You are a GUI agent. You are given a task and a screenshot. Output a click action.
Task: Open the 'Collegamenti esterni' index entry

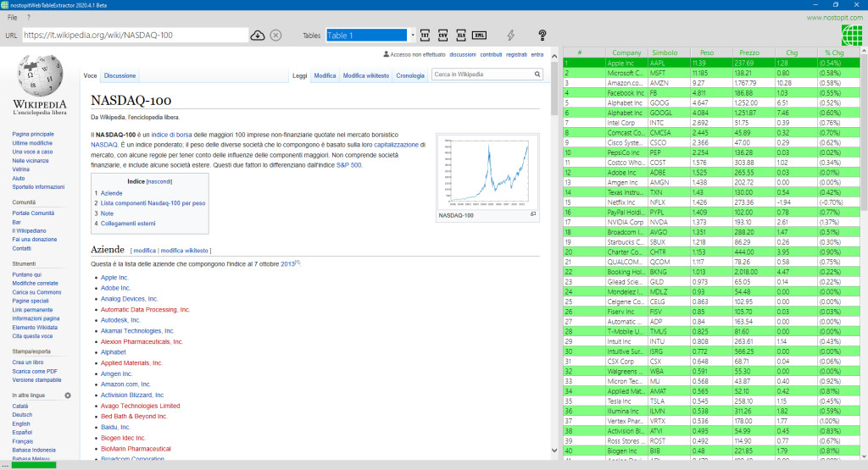click(x=128, y=224)
